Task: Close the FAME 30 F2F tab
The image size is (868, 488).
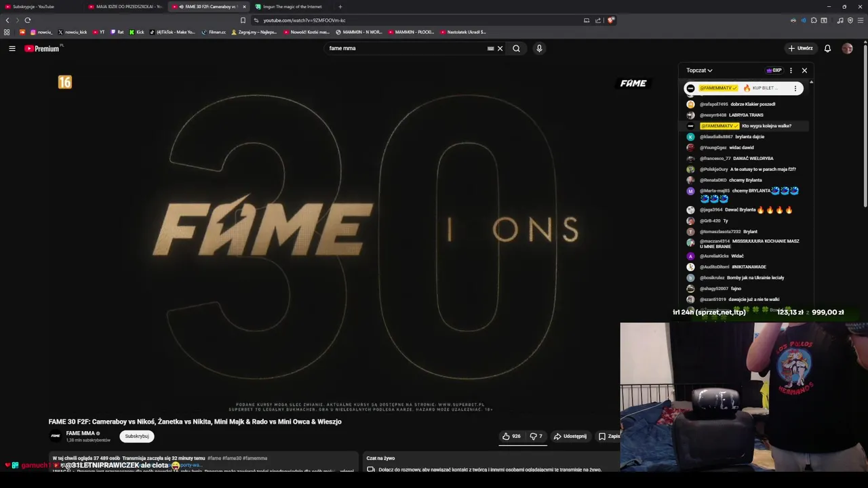Action: (x=244, y=7)
